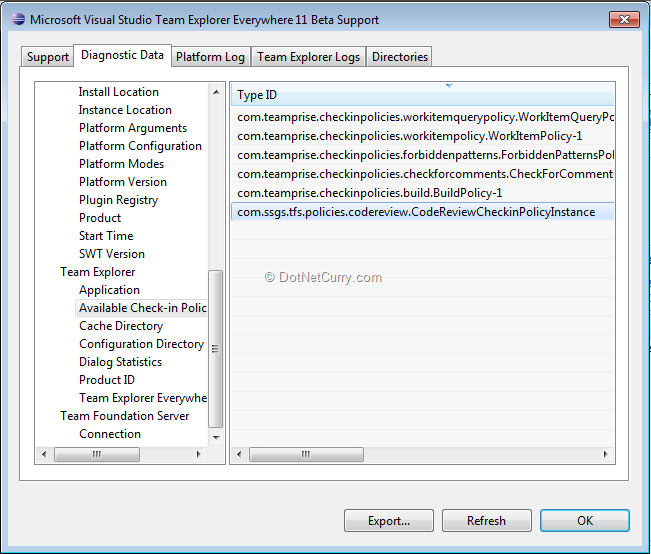Select the Diagnostic Data tab
Viewport: 651px width, 554px height.
coord(122,55)
